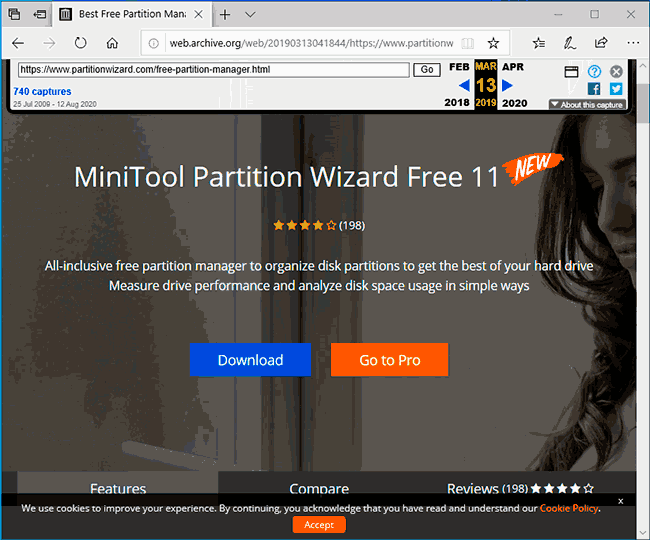650x540 pixels.
Task: Open the 740 captures link
Action: 42,92
